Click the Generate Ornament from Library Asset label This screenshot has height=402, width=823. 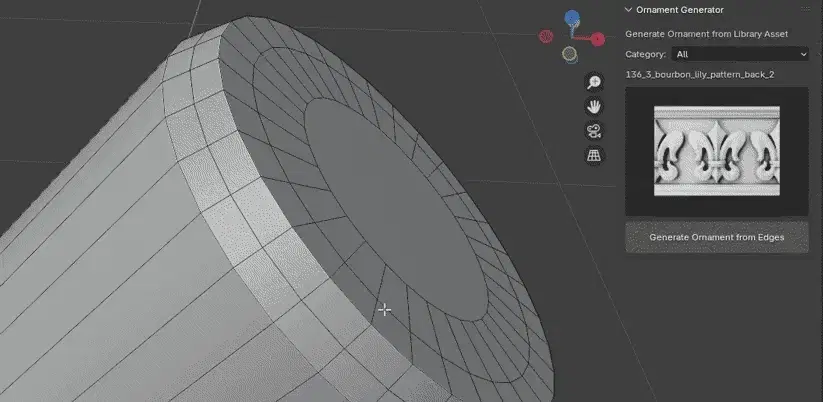706,34
